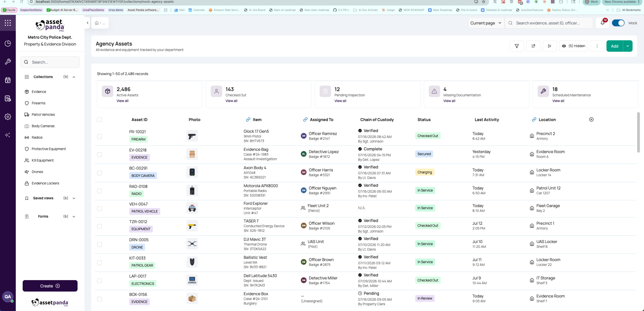Screen dimensions: 644x311
Task: Click the Create button in sidebar
Action: tap(50, 286)
